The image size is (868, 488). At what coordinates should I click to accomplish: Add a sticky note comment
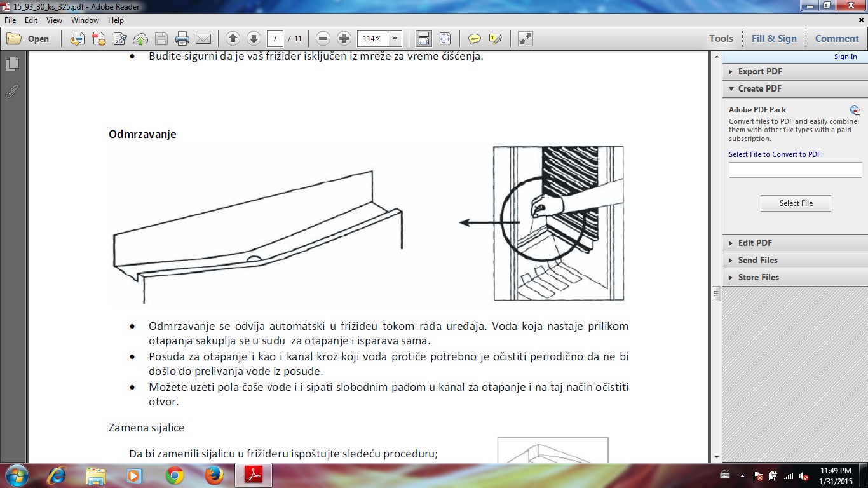[474, 39]
